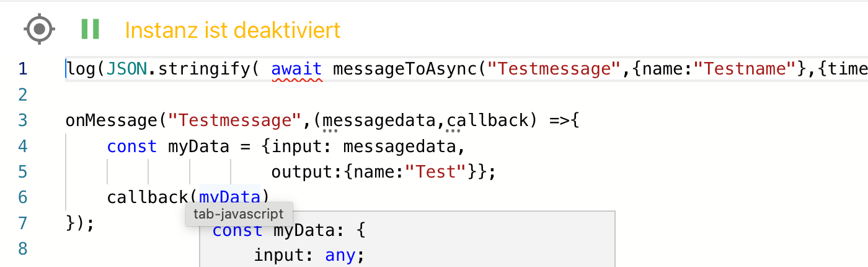Viewport: 868px width, 267px height.
Task: Click the tab-javascript tooltip label
Action: tap(238, 214)
